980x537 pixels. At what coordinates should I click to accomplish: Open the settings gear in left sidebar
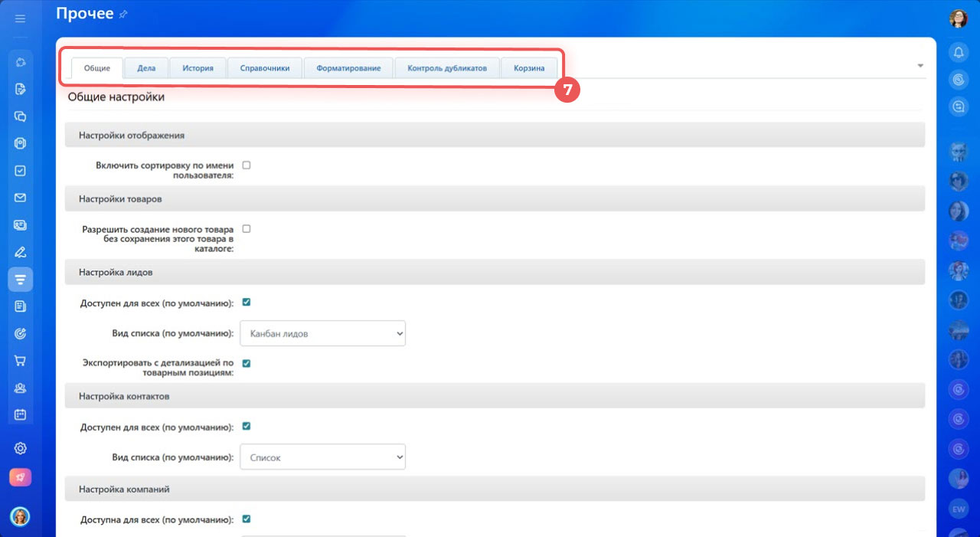[x=21, y=448]
